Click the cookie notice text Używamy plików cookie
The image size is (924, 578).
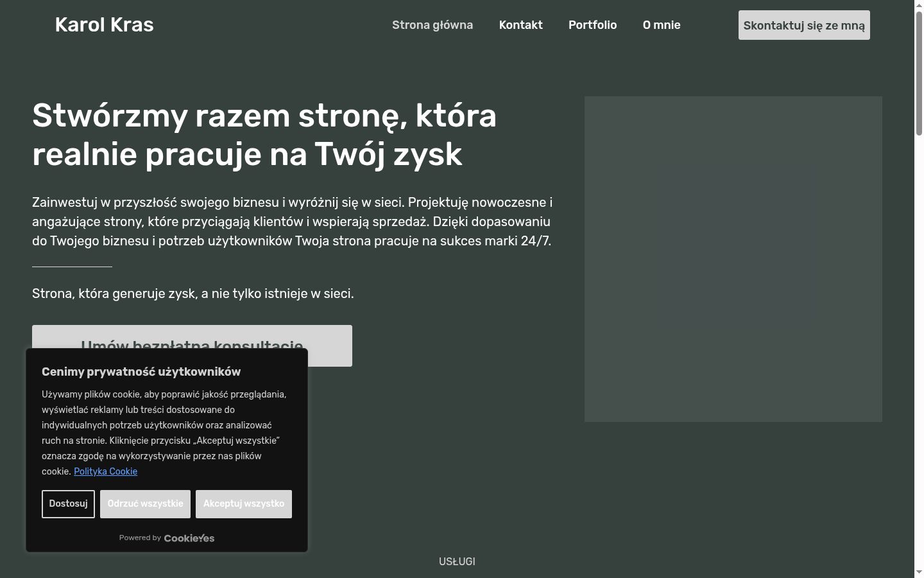point(165,433)
